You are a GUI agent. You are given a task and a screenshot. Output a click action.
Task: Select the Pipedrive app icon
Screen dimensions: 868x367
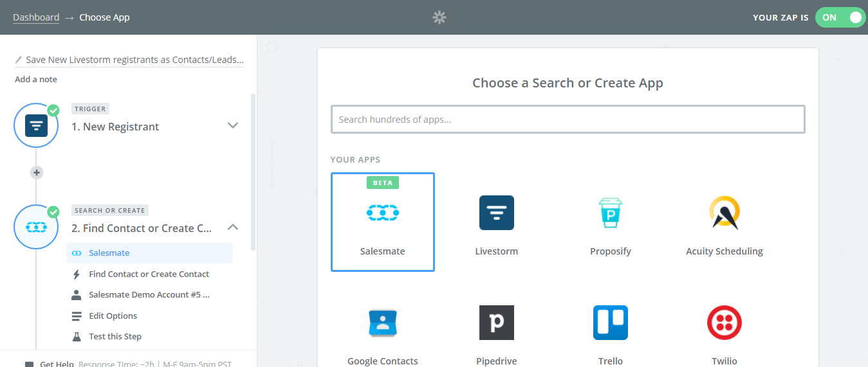point(496,323)
